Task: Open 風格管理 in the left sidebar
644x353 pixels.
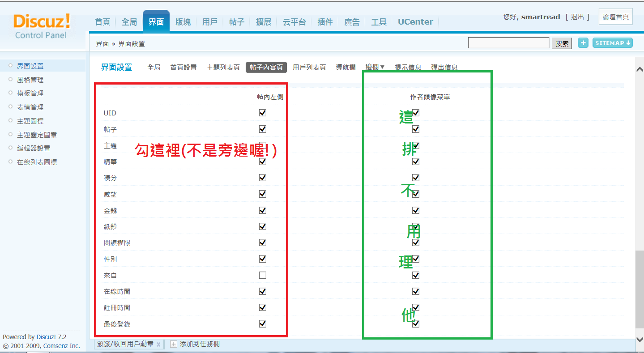Action: coord(30,80)
